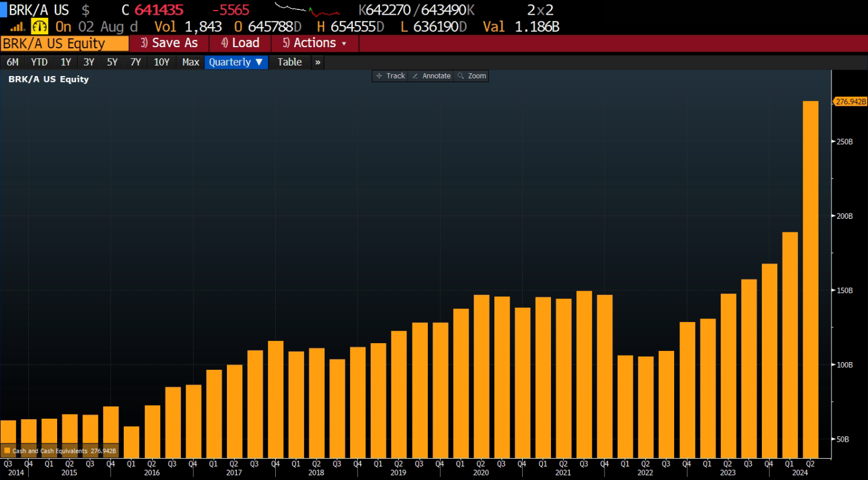This screenshot has width=868, height=480.
Task: Turn on the chart Zoom tool
Action: tap(472, 76)
